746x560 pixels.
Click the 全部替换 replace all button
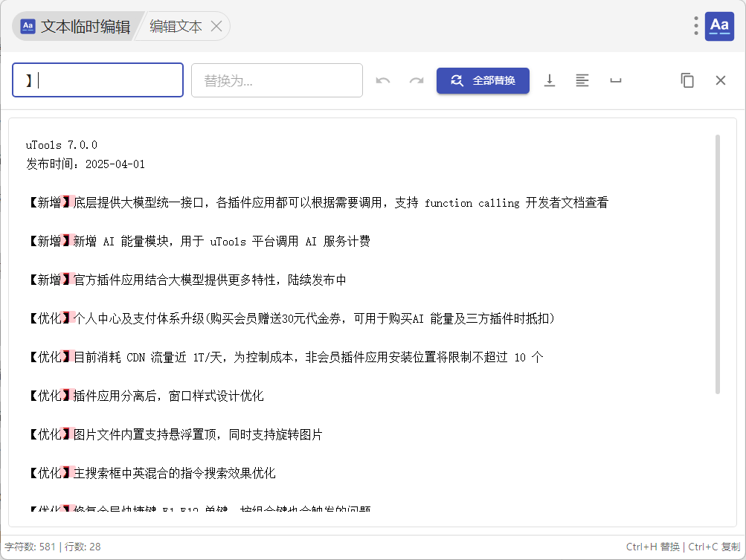483,80
